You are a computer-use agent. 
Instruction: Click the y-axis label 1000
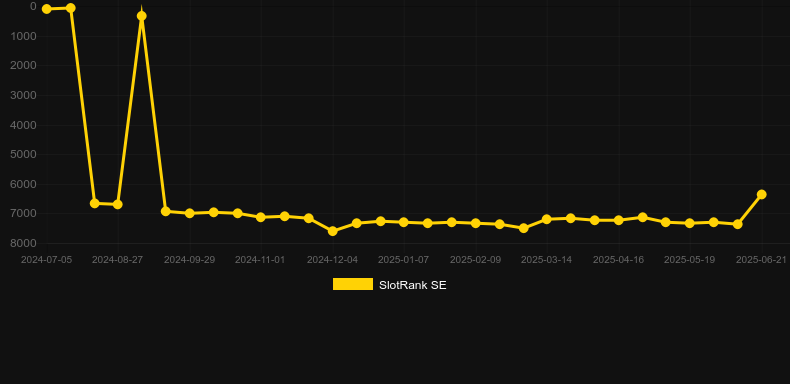[24, 36]
